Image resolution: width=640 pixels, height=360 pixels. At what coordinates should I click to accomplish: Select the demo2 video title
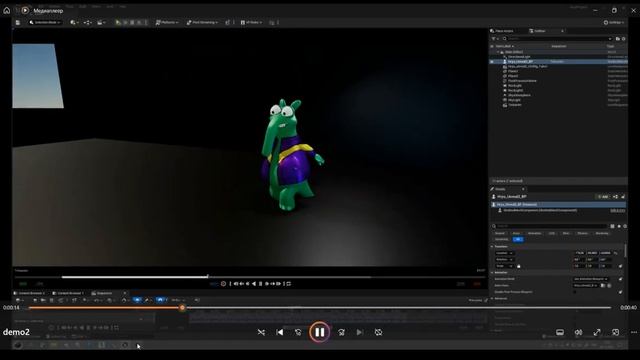[x=16, y=332]
